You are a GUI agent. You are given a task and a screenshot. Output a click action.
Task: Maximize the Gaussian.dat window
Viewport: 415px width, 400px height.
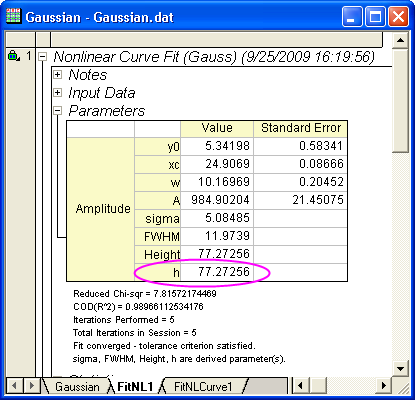tap(375, 17)
